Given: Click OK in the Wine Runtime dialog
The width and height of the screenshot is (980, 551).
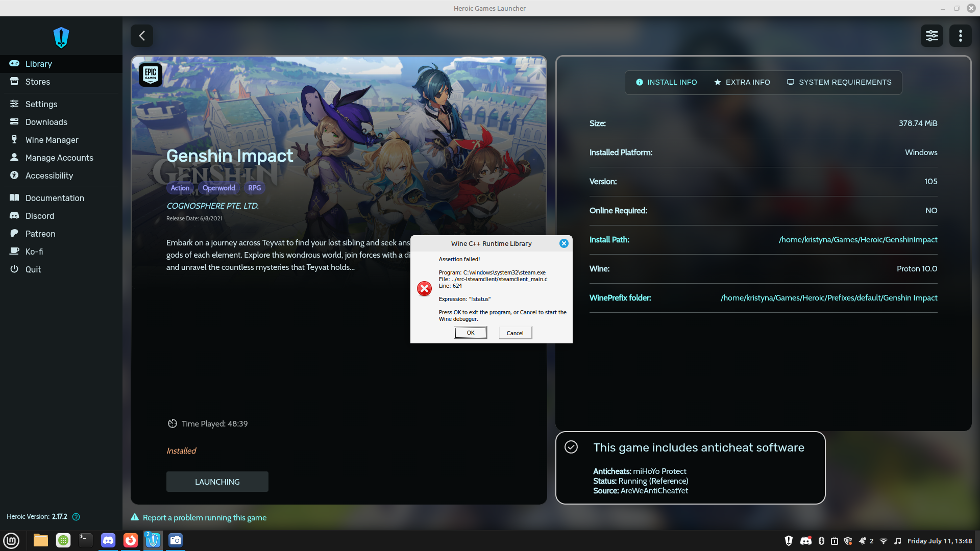Looking at the screenshot, I should coord(471,333).
